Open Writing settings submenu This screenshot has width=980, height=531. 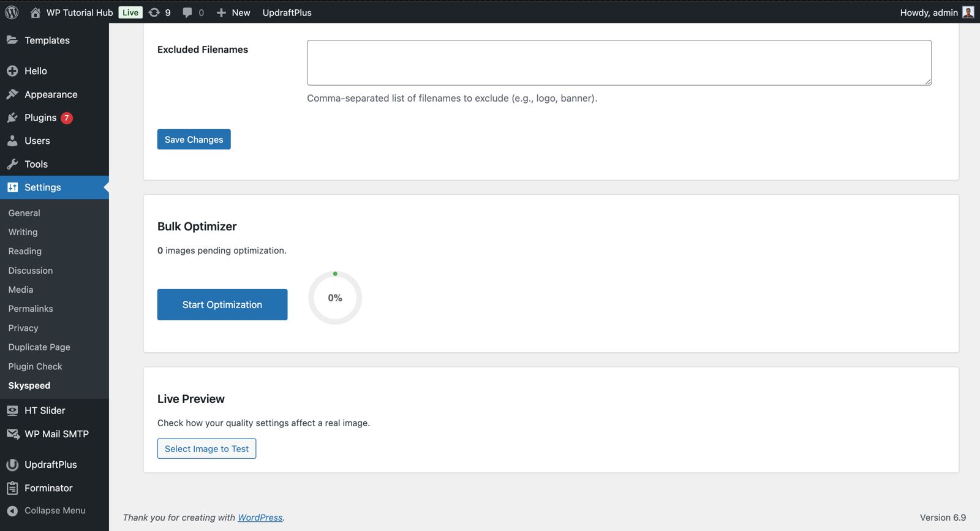click(x=23, y=232)
